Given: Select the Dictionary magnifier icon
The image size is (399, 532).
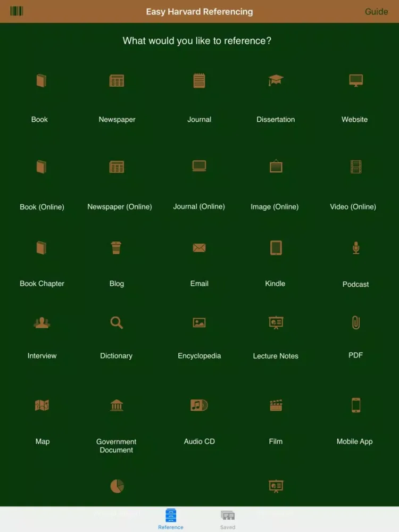Looking at the screenshot, I should pos(117,322).
